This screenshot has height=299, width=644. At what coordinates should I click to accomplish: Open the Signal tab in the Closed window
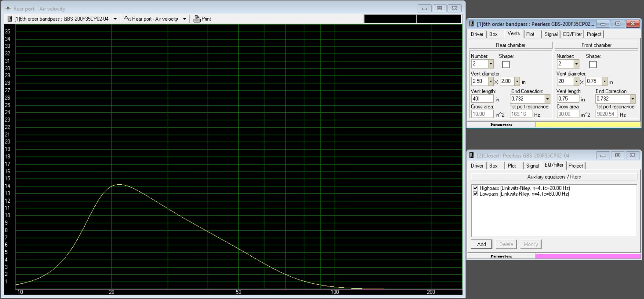[x=532, y=166]
